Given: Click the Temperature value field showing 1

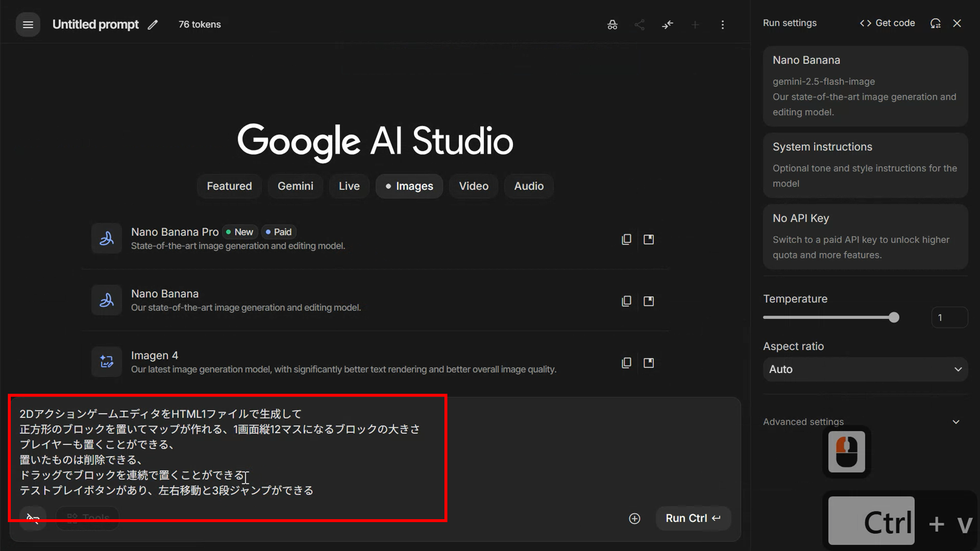Looking at the screenshot, I should (x=949, y=317).
